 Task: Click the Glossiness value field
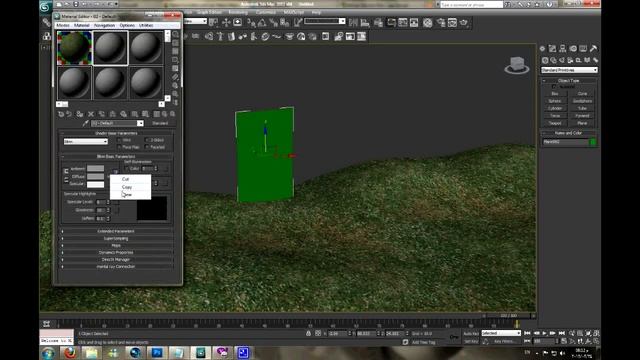[100, 210]
